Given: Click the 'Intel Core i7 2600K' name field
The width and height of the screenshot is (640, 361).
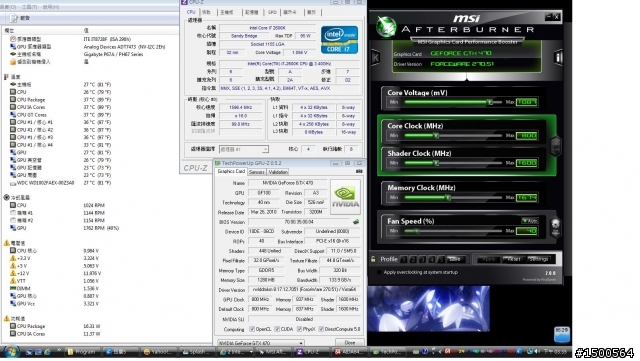Looking at the screenshot, I should pyautogui.click(x=267, y=28).
